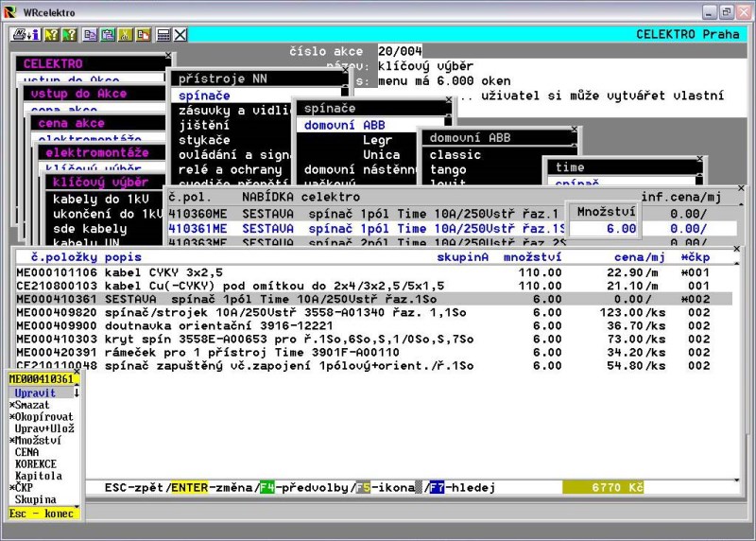This screenshot has height=541, width=756.
Task: Click the toolbar X icon
Action: (180, 34)
